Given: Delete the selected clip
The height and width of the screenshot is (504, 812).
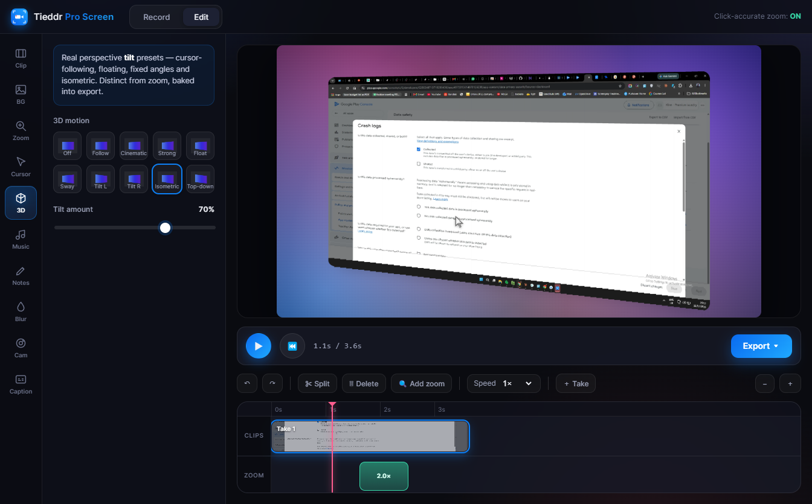Looking at the screenshot, I should click(x=364, y=383).
